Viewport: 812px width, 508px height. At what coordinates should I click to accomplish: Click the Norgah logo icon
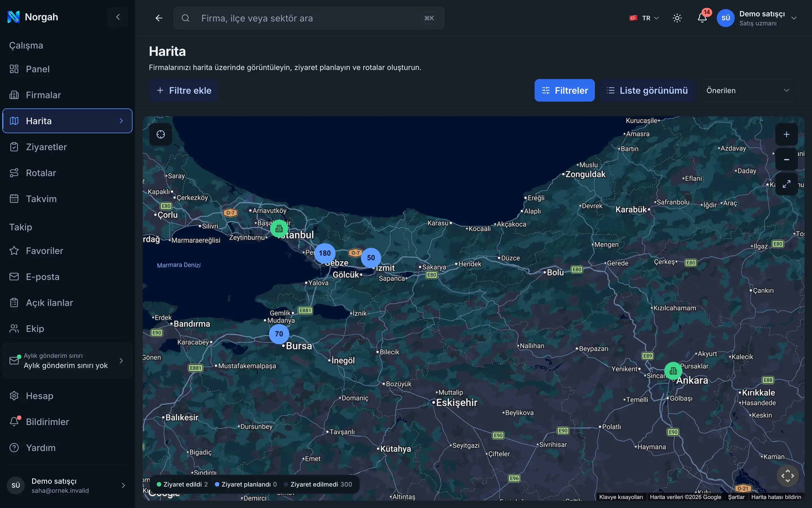pos(14,17)
